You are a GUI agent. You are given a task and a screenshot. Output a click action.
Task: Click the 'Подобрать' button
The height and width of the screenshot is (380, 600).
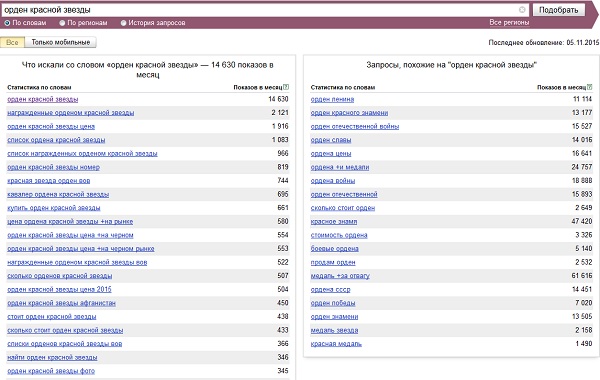(x=559, y=10)
